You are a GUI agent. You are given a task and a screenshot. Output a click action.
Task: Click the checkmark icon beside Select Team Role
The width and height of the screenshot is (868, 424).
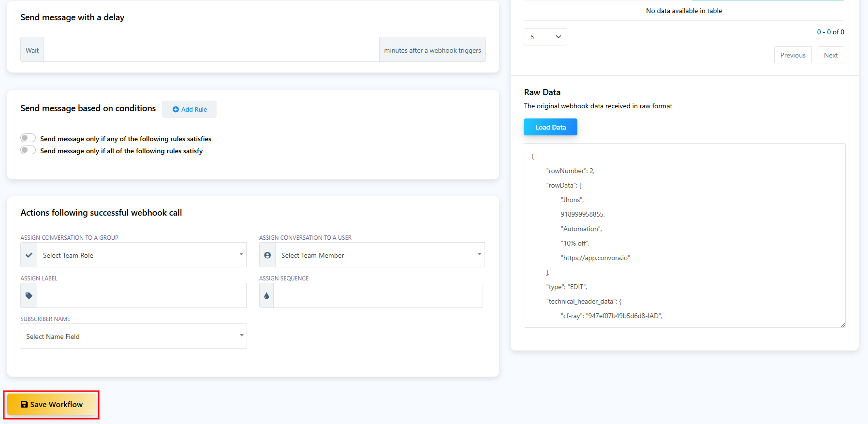coord(29,255)
